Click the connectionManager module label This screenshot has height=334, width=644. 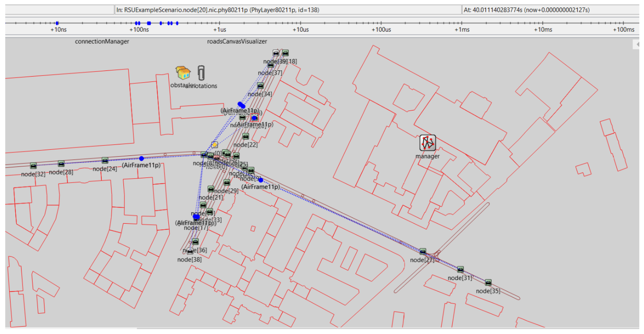102,42
